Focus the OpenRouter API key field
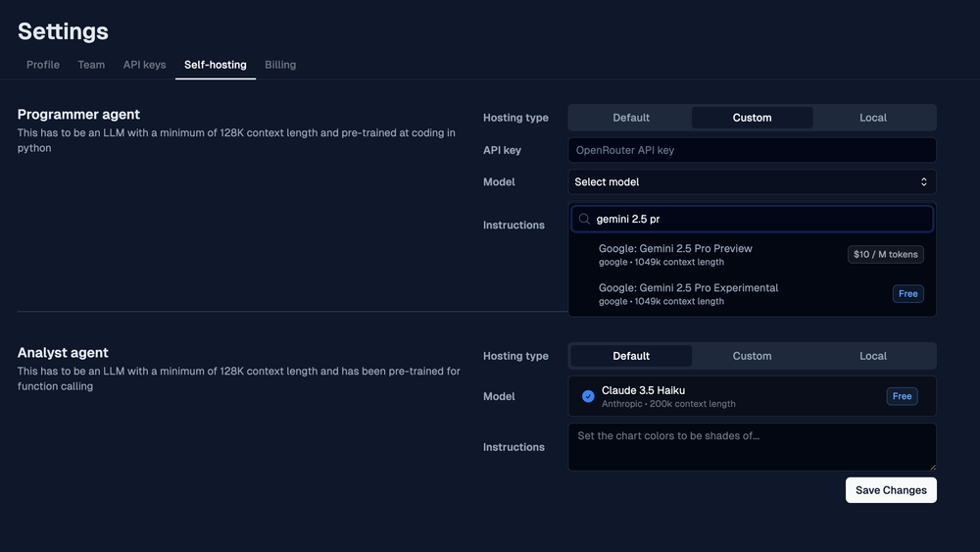Viewport: 980px width, 552px height. click(751, 150)
